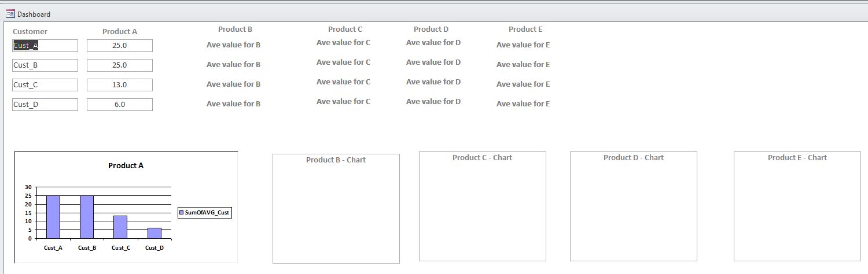Click the Cust_D bar in Product A chart

[x=154, y=233]
